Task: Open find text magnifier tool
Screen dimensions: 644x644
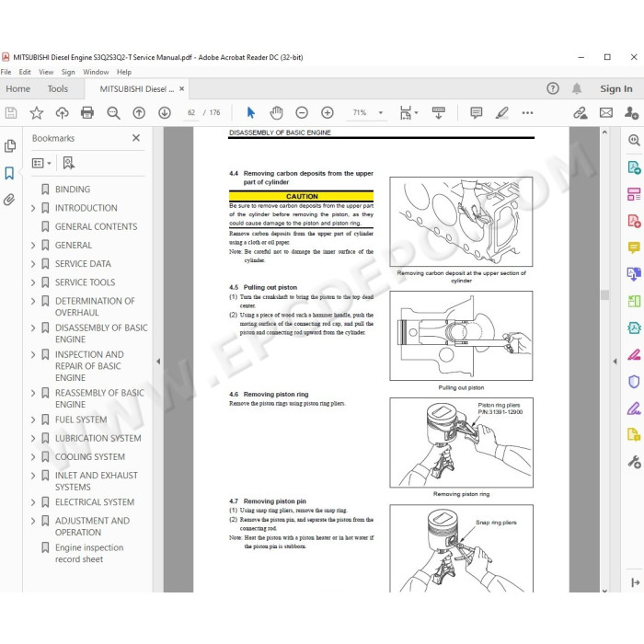Action: tap(113, 112)
